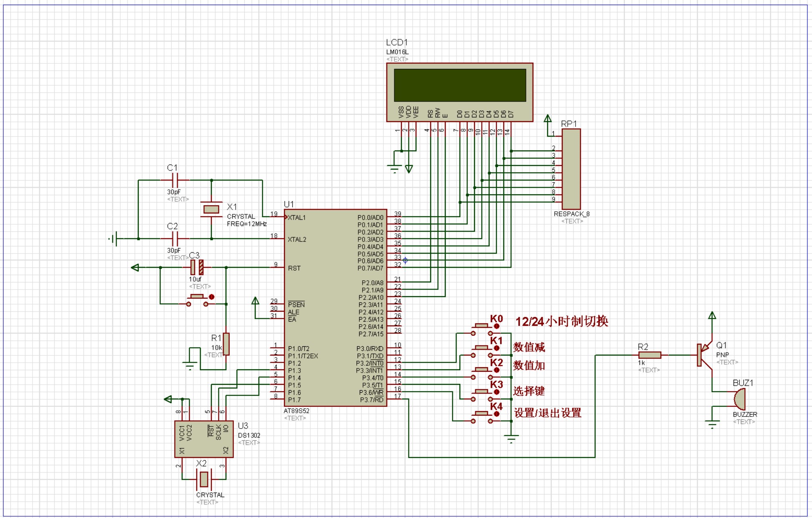Click the R1 10k resistor
This screenshot has height=518, width=812.
click(226, 344)
